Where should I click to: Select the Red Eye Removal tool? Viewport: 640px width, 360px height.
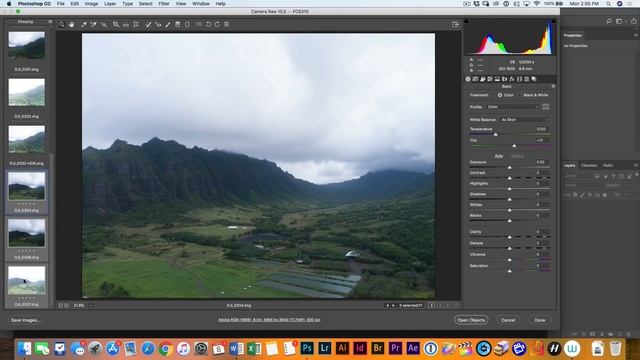(158, 24)
